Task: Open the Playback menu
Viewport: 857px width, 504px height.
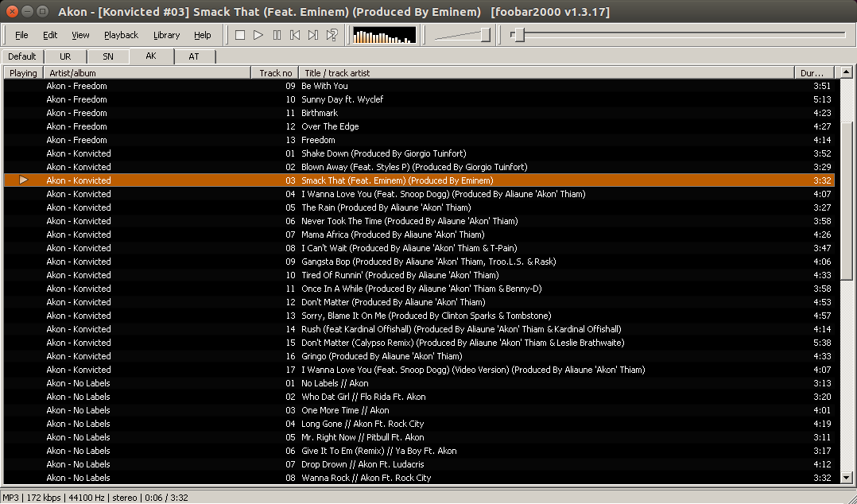Action: [x=121, y=35]
